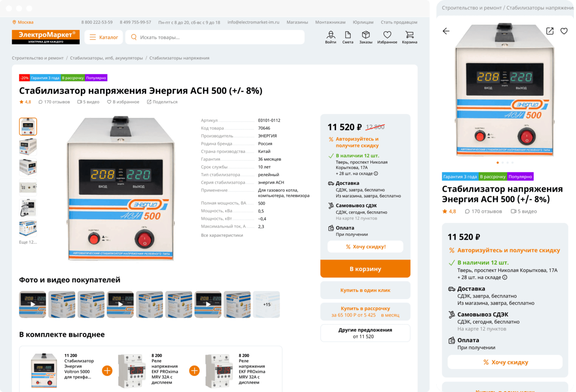Click the info icon next to stock count in mobile panel

point(505,277)
